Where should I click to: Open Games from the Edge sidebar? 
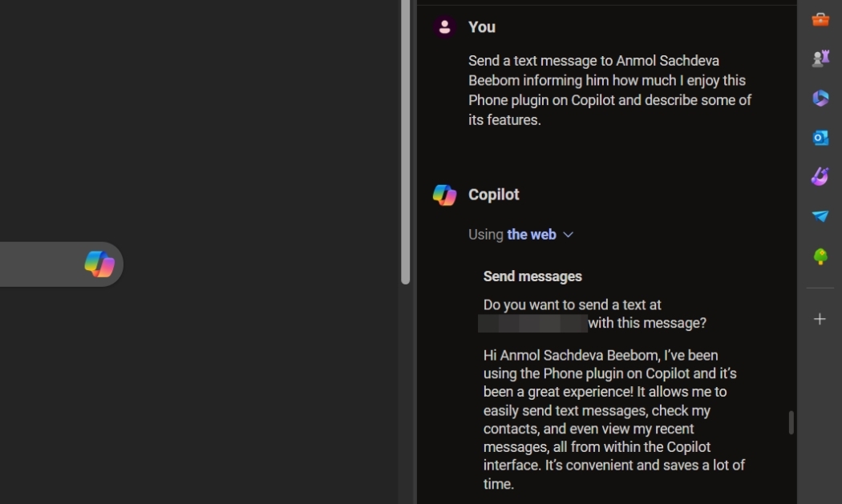click(x=820, y=58)
